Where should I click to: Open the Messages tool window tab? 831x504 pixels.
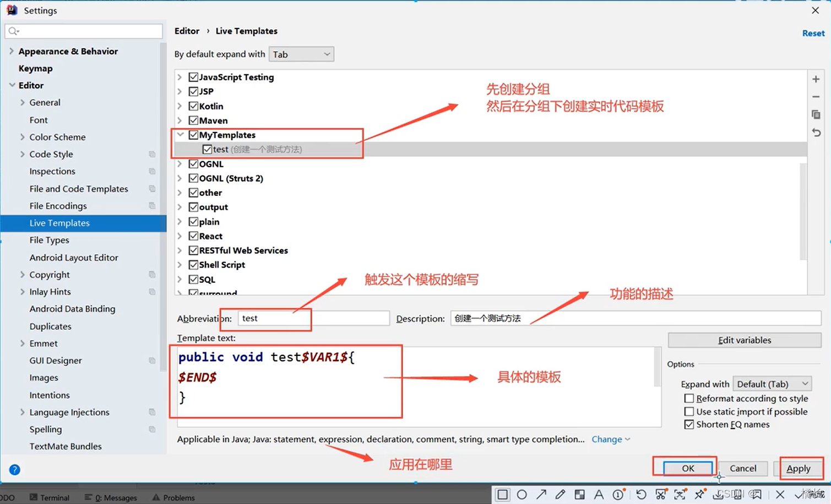point(111,497)
